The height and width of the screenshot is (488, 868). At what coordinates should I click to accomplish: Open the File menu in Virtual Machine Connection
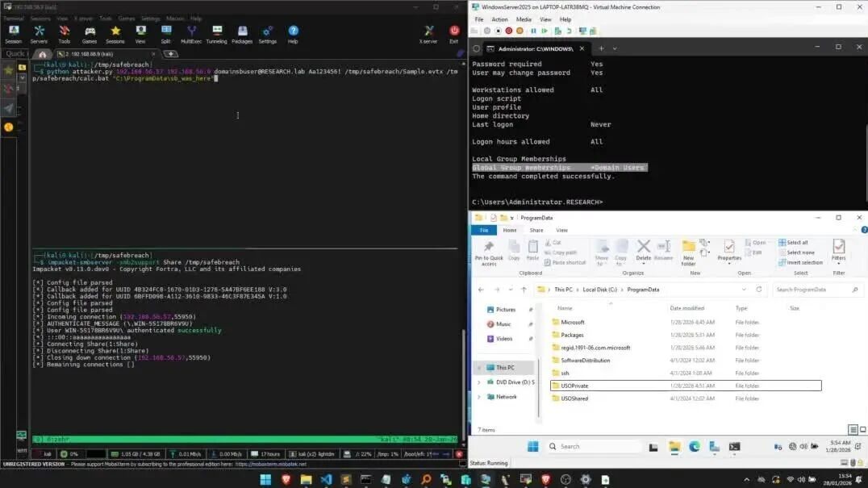coord(479,19)
